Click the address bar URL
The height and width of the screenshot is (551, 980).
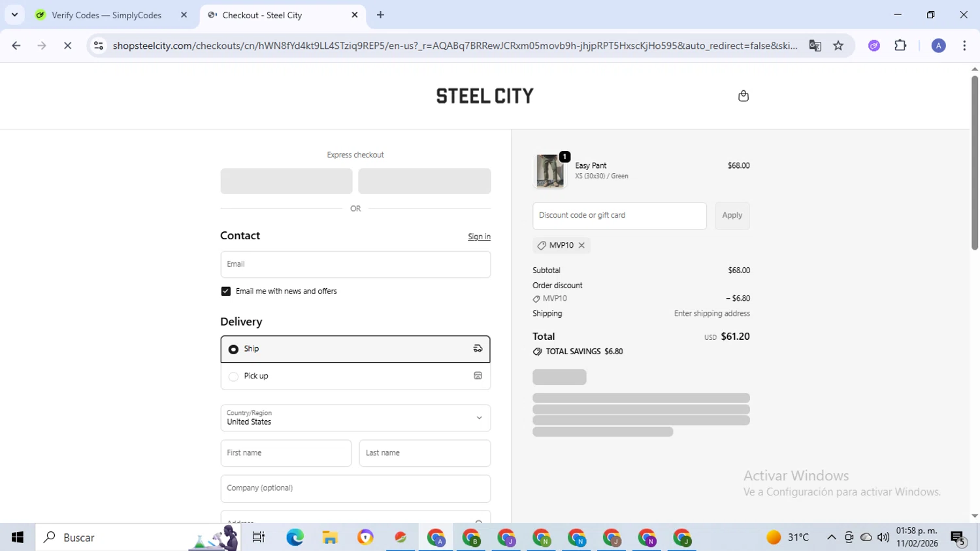pos(455,46)
